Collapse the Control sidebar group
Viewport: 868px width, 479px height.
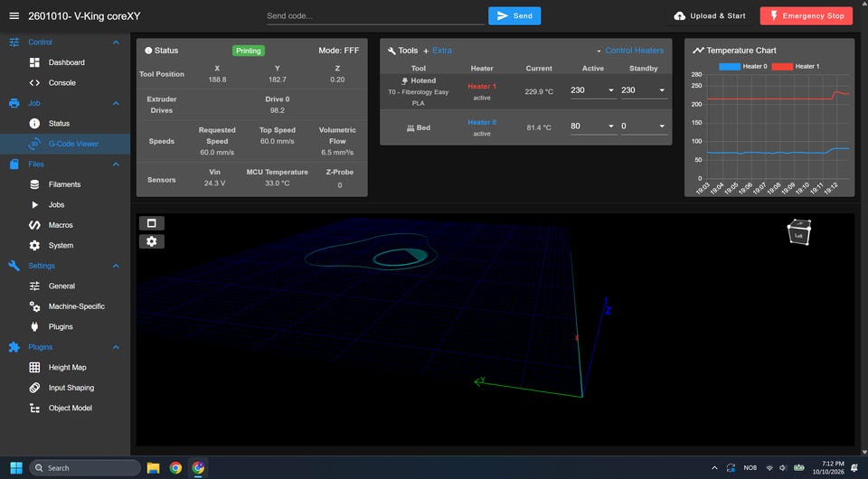116,42
